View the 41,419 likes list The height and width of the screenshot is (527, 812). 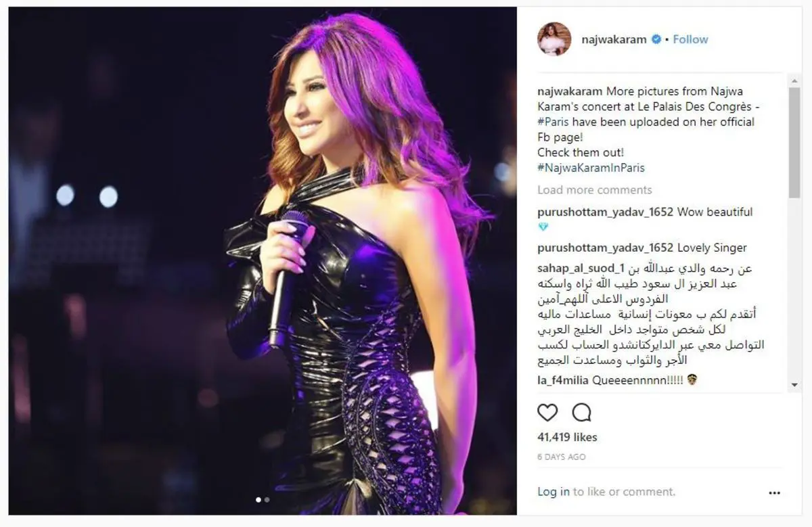[567, 438]
